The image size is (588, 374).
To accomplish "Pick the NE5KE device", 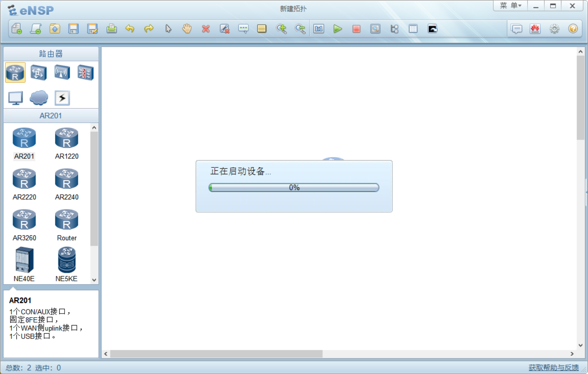I will click(x=67, y=265).
